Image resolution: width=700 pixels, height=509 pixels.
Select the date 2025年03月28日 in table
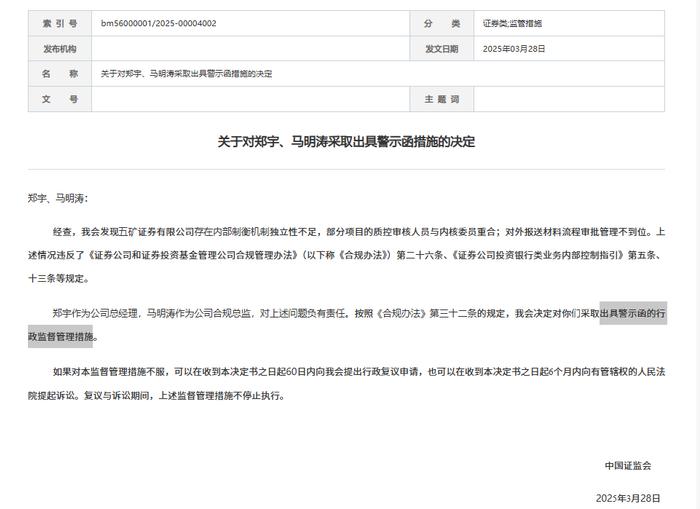coord(514,49)
